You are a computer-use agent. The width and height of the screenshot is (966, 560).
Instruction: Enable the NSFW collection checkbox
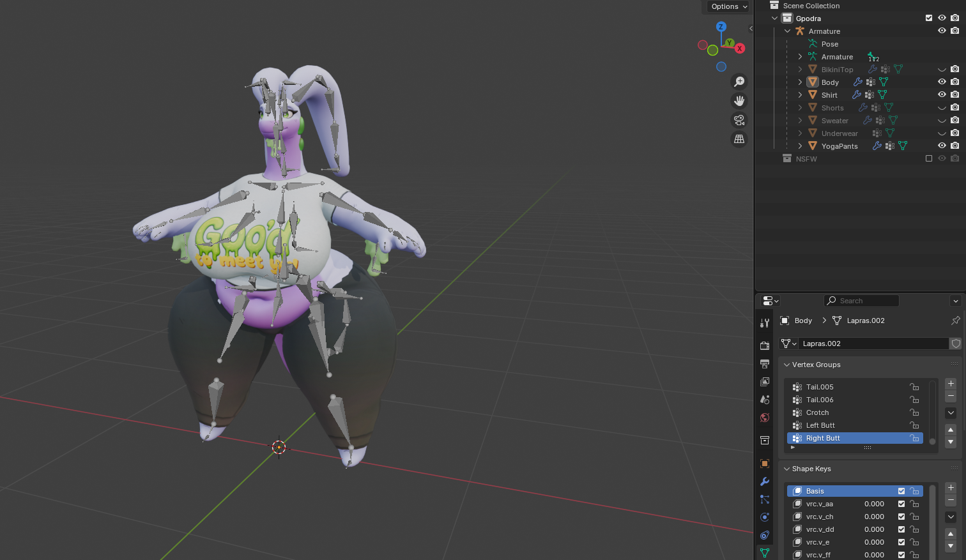coord(929,158)
